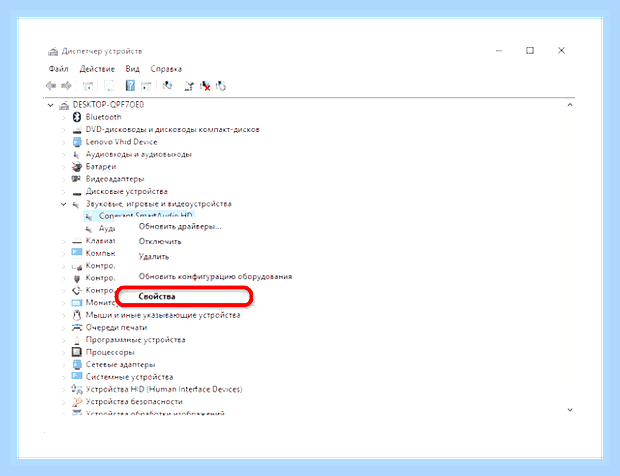Select the Устройства безопасности row text

point(134,401)
